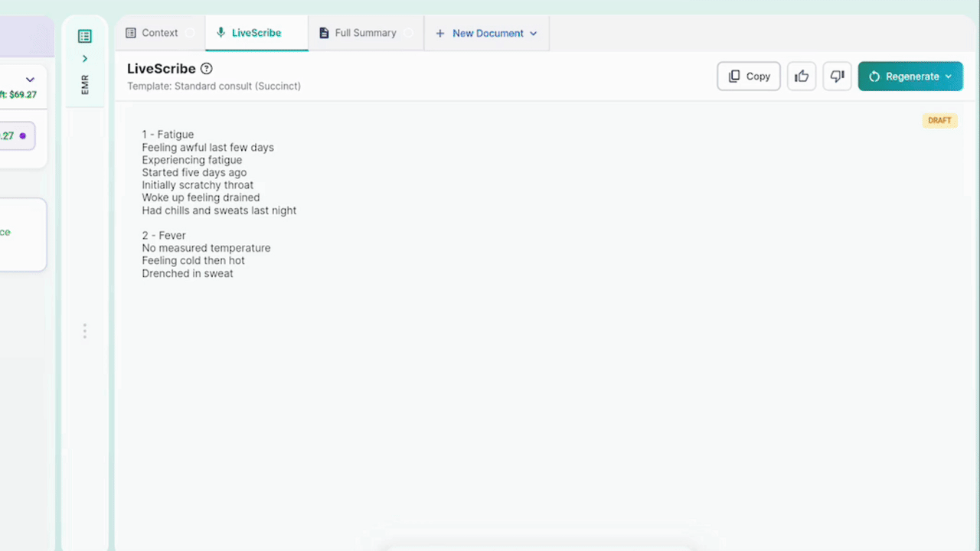Click the EMR sidebar list icon
980x551 pixels.
coord(84,36)
